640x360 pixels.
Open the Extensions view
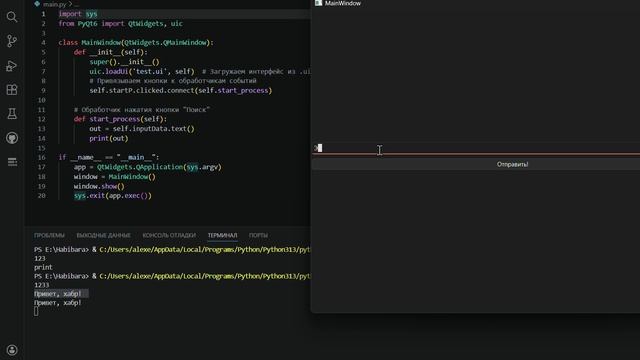[12, 90]
